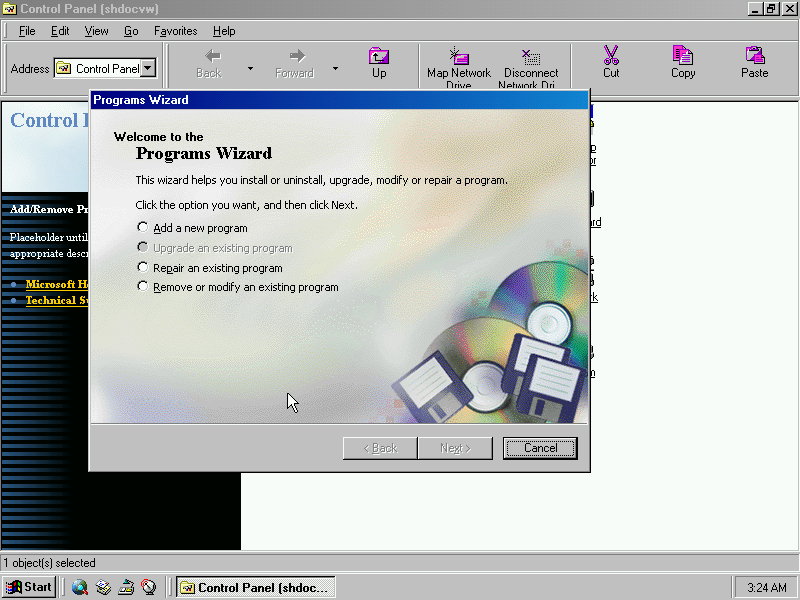The width and height of the screenshot is (800, 600).
Task: Open the Back history dropdown arrow
Action: coord(250,69)
